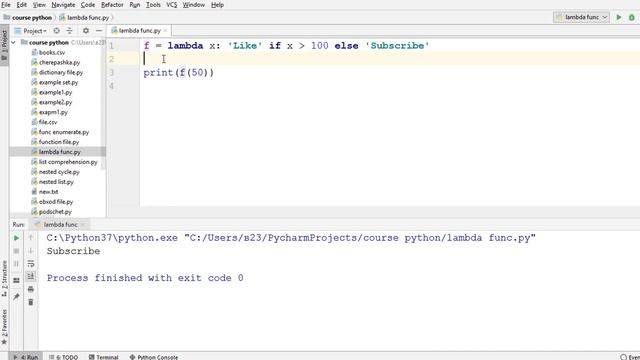
Task: Open the VCS menu
Action: point(171,5)
